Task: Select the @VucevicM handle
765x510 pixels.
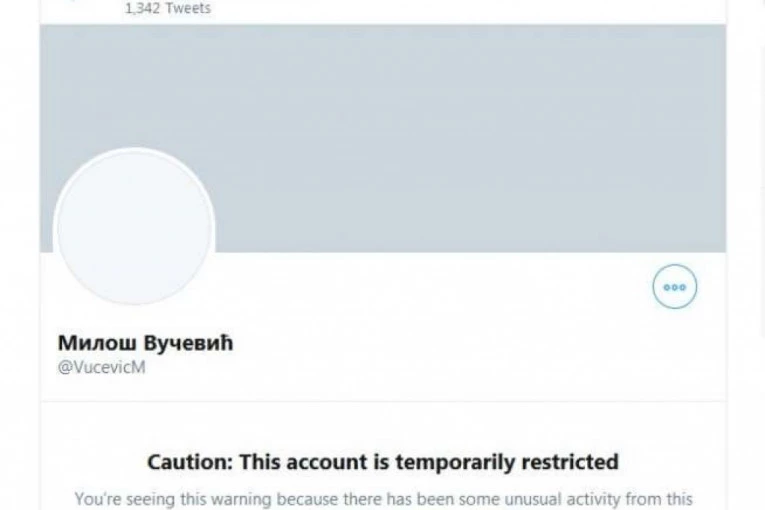Action: click(102, 368)
